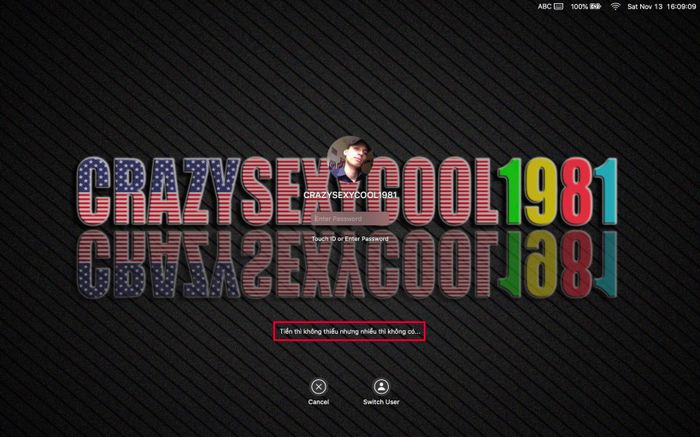
Task: Click the Sat Nov 13 clock
Action: (662, 7)
